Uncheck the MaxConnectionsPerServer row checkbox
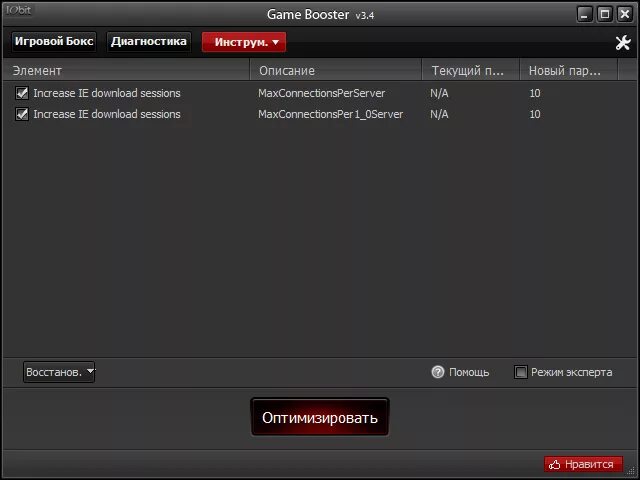The height and width of the screenshot is (480, 640). (x=22, y=93)
